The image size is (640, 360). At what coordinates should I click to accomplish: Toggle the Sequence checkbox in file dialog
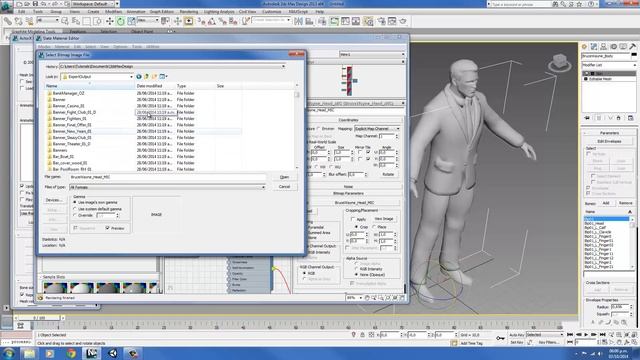(x=76, y=228)
